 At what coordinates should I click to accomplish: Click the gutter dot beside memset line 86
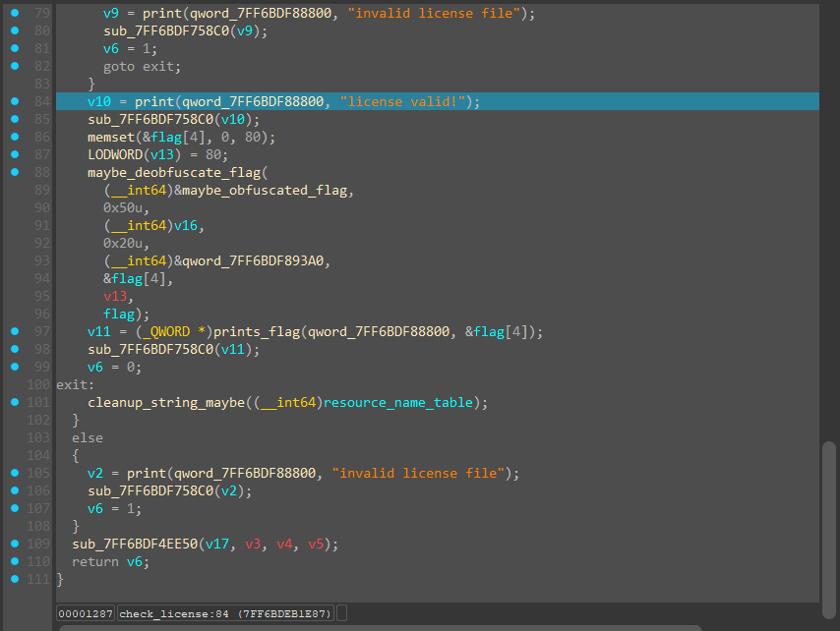14,137
